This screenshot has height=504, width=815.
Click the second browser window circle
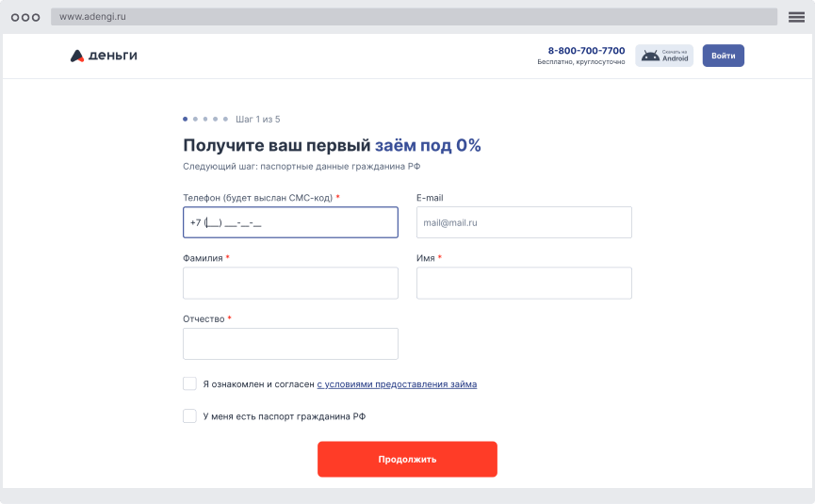tap(25, 17)
